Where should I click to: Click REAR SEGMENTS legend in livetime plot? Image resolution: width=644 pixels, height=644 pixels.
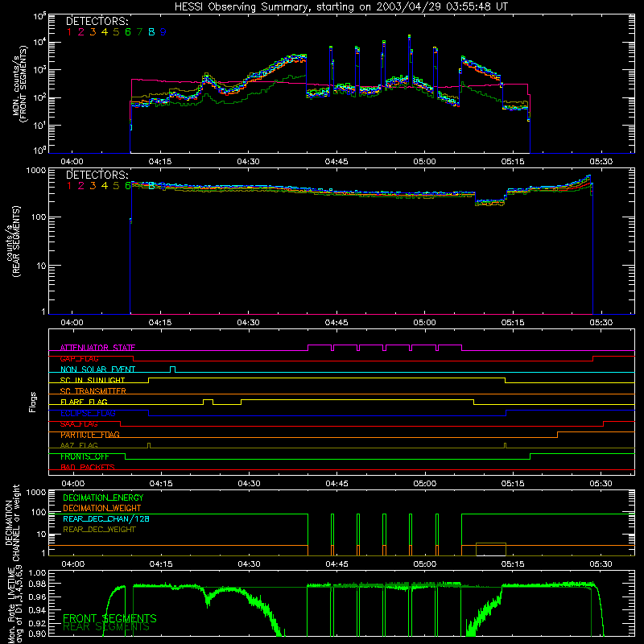(106, 627)
